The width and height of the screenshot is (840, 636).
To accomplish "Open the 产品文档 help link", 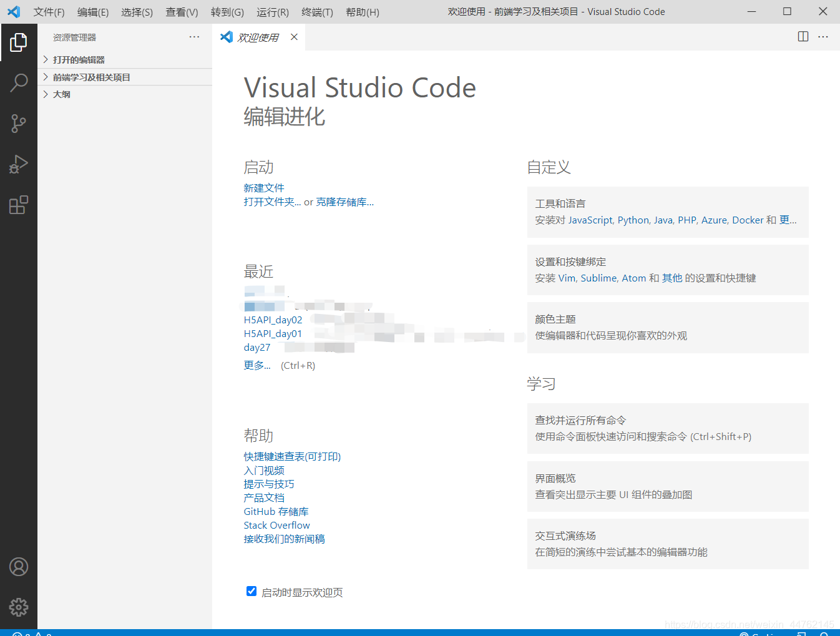I will point(264,497).
